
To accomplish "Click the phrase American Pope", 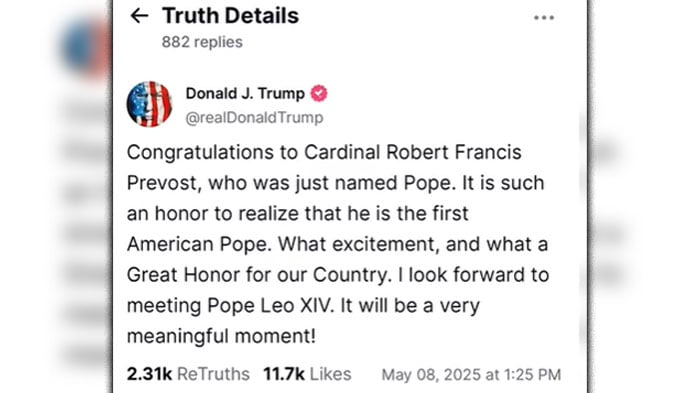I will pos(199,244).
